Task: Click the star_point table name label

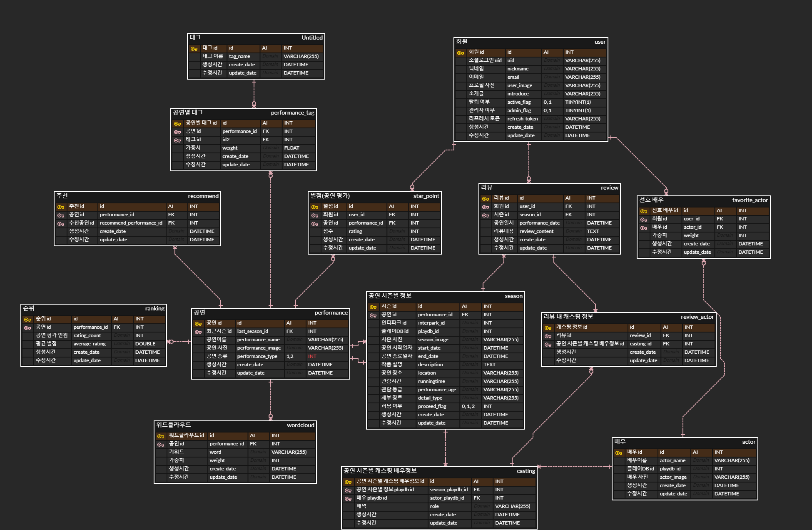Action: coord(426,196)
